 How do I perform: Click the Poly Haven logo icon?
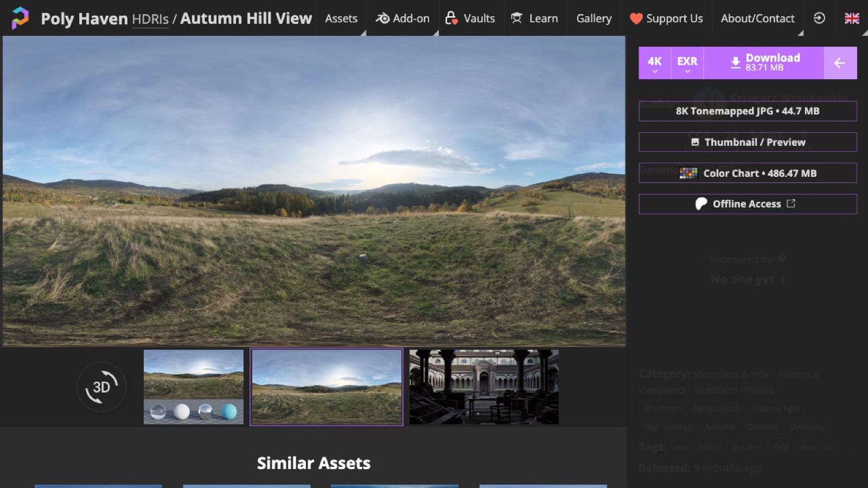coord(20,18)
